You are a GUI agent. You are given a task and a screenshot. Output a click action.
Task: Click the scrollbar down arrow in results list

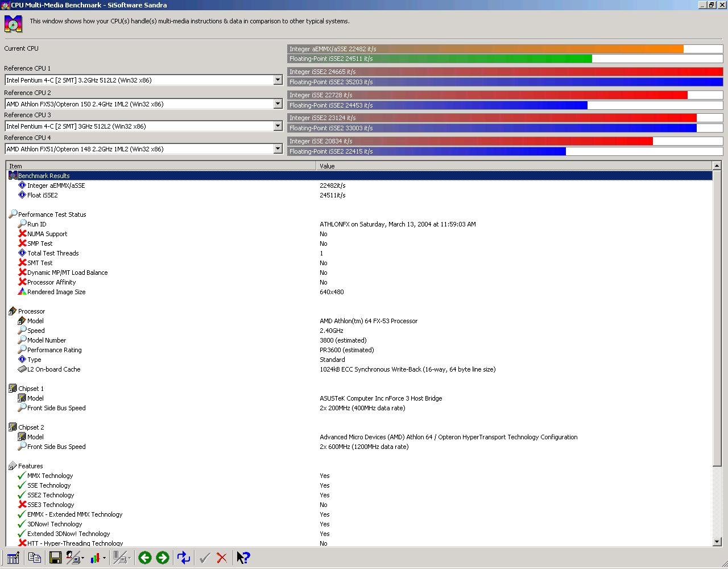click(x=717, y=542)
